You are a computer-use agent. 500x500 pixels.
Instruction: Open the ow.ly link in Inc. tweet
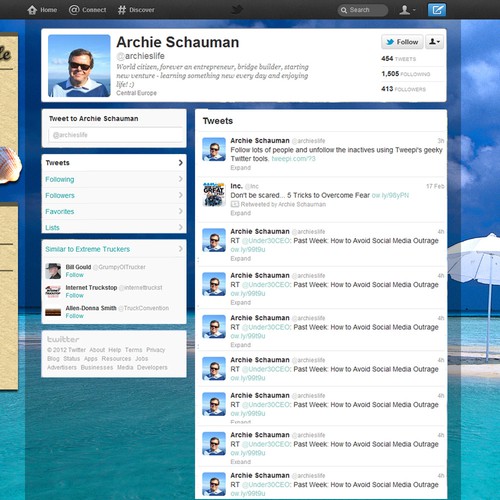(x=390, y=195)
